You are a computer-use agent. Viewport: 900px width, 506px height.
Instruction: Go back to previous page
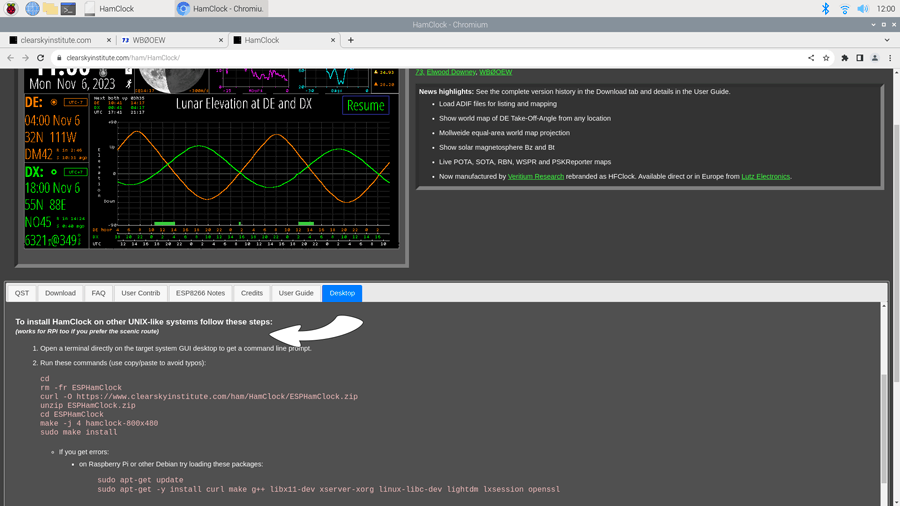[10, 58]
